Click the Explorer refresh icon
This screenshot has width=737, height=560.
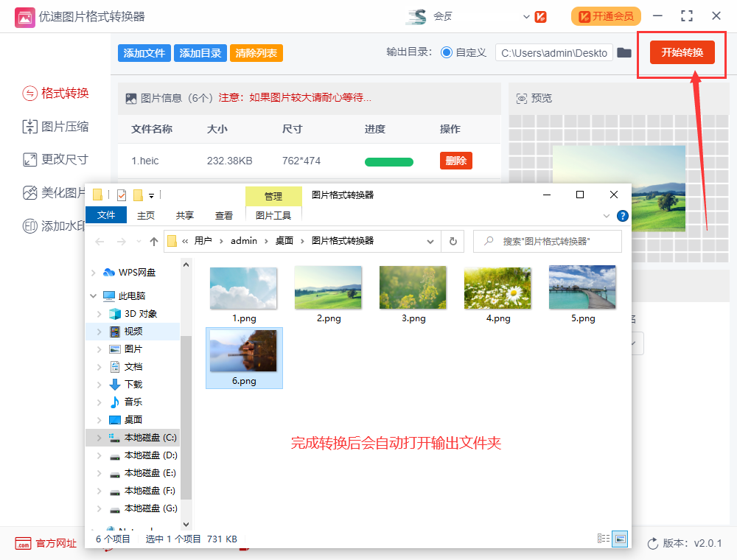click(x=453, y=241)
